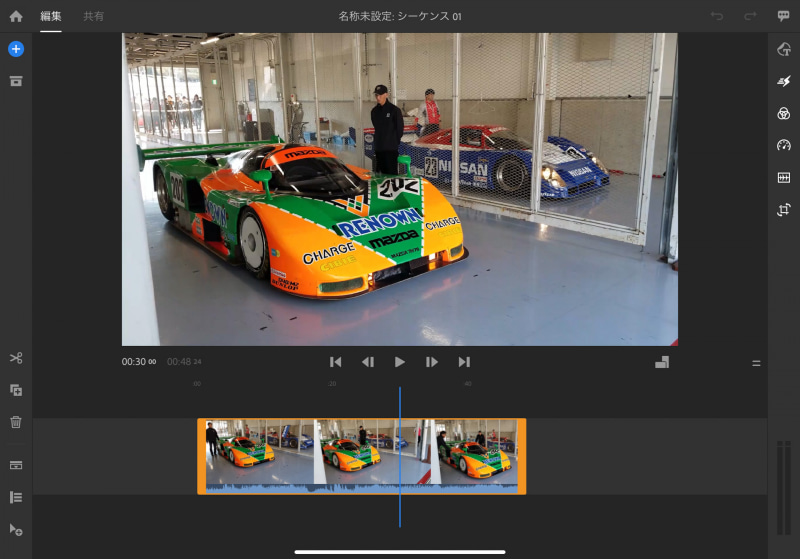Click the undo arrow icon
Viewport: 800px width, 559px height.
point(717,16)
